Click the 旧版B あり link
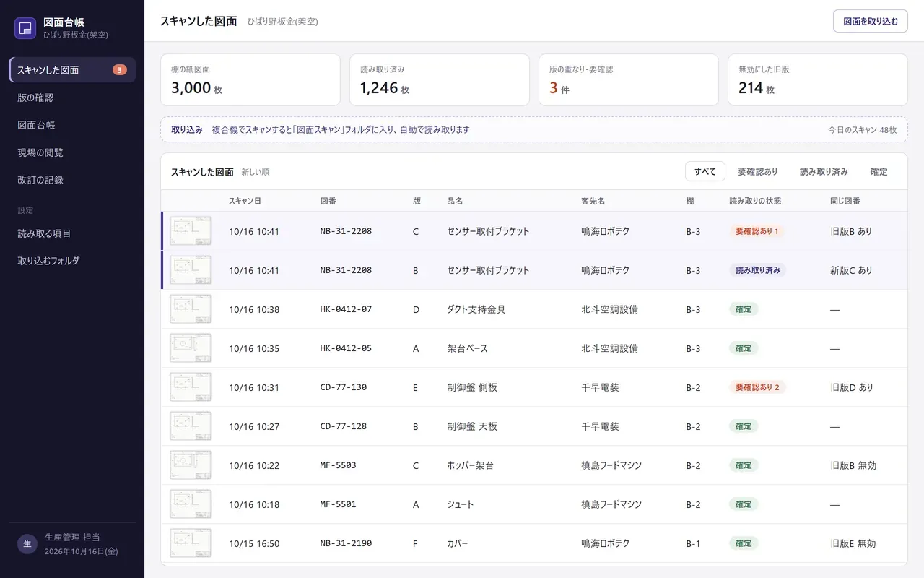Viewport: 924px width, 578px height. (852, 231)
